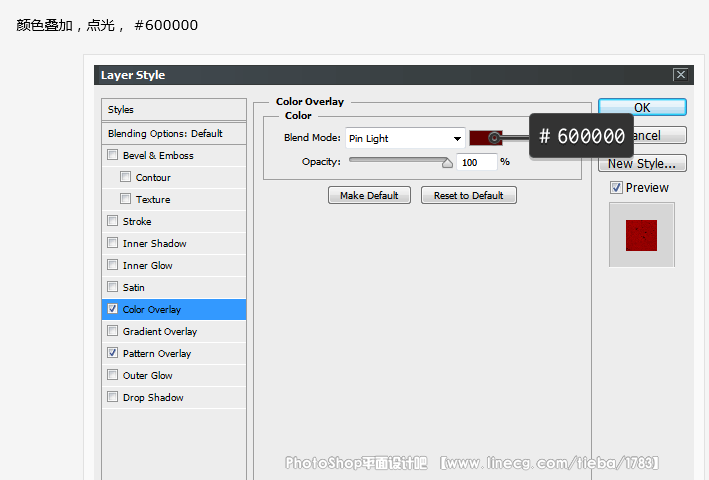
Task: Enable the Bevel & Emboss checkbox
Action: click(113, 156)
